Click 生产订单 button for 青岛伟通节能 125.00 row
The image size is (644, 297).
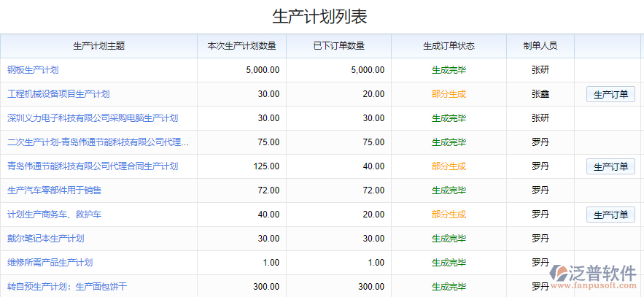(610, 166)
